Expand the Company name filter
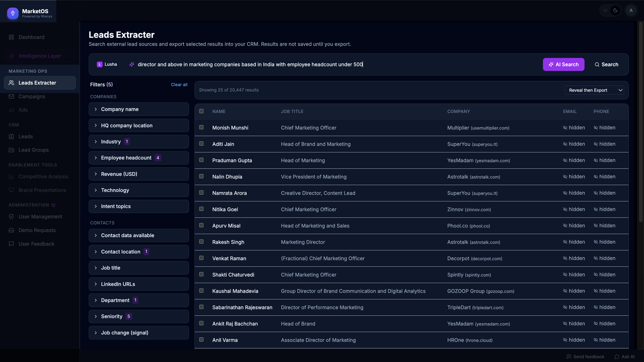Viewport: 644px width, 362px height. coord(139,109)
